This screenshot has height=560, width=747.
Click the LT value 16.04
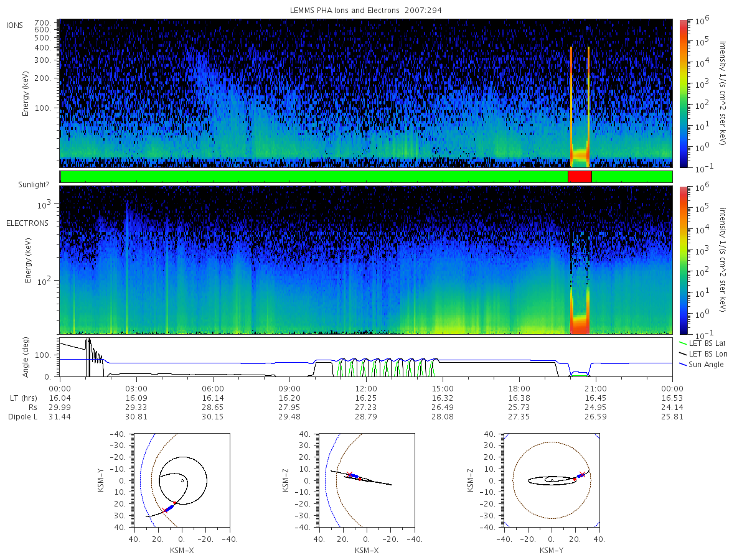(60, 398)
